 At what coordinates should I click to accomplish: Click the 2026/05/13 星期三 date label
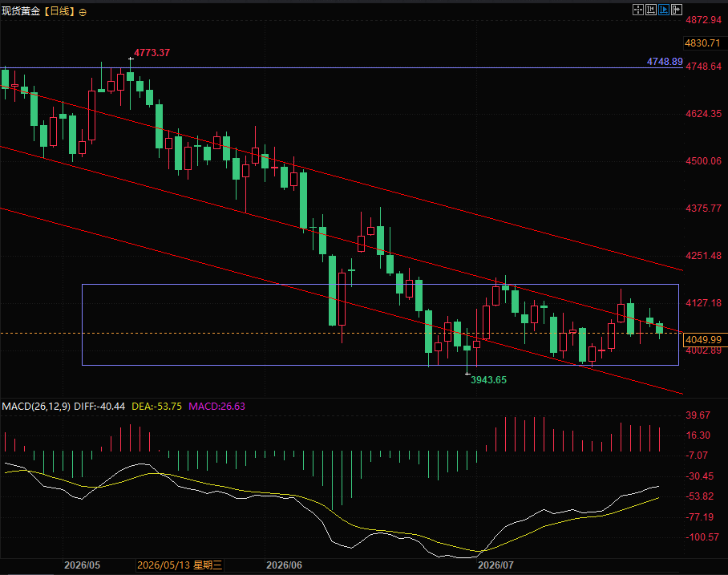click(180, 565)
